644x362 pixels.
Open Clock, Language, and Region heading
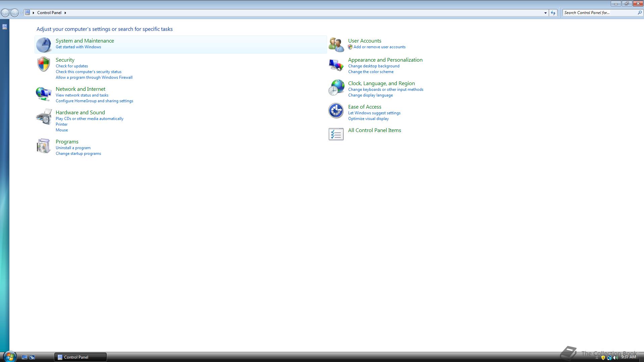[381, 83]
